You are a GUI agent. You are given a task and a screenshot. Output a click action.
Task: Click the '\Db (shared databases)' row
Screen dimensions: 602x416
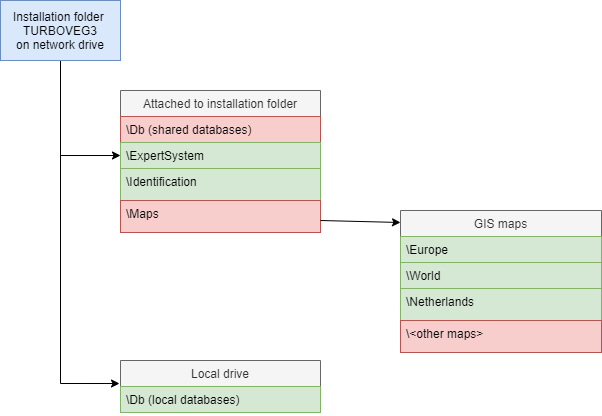220,129
